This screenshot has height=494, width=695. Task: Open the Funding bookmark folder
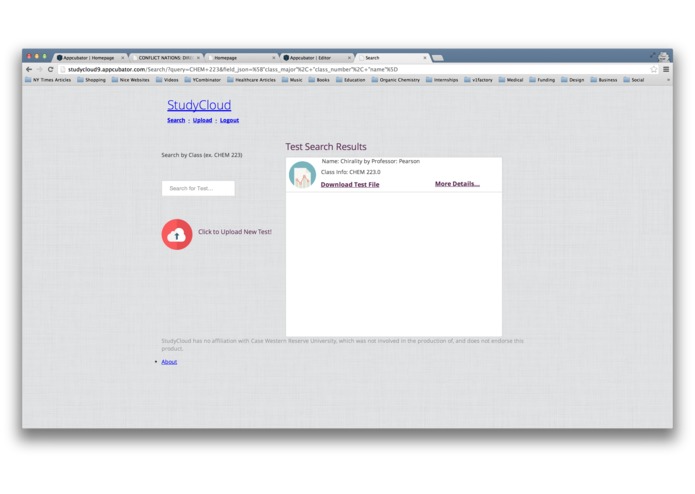coord(542,80)
